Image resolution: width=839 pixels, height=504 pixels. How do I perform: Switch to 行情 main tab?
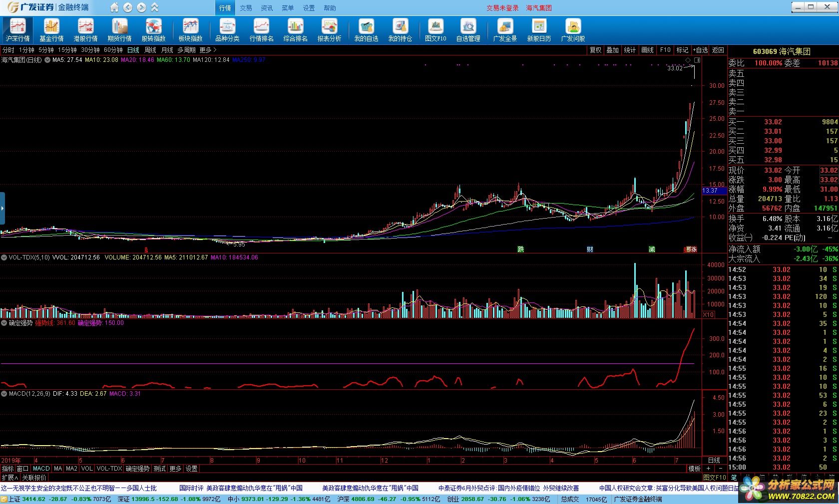coord(225,8)
